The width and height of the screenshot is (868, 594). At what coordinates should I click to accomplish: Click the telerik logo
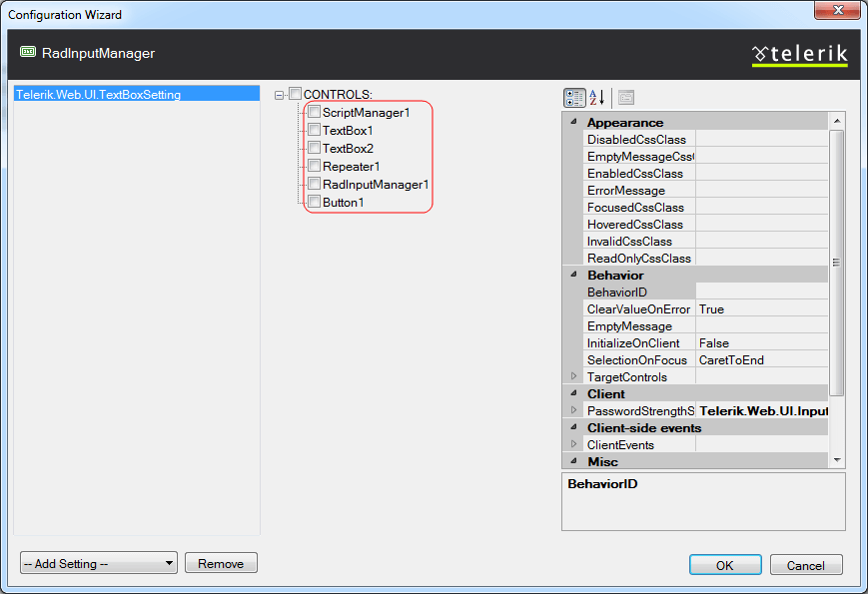800,55
